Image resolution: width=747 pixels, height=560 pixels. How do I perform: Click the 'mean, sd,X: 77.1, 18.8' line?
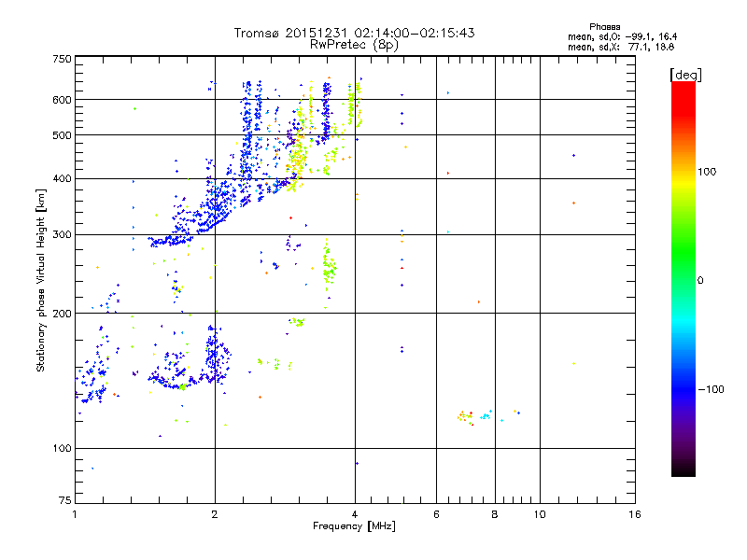[621, 47]
